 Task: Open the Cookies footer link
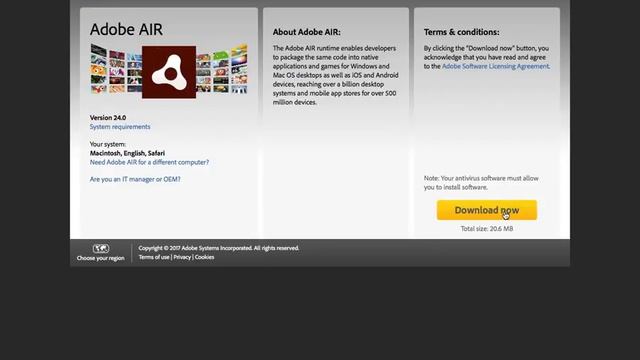(204, 257)
